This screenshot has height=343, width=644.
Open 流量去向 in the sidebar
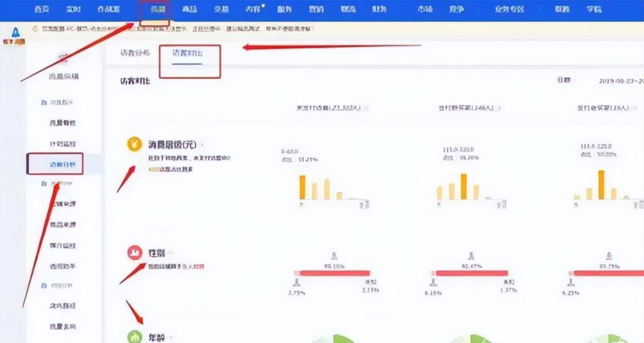point(63,326)
